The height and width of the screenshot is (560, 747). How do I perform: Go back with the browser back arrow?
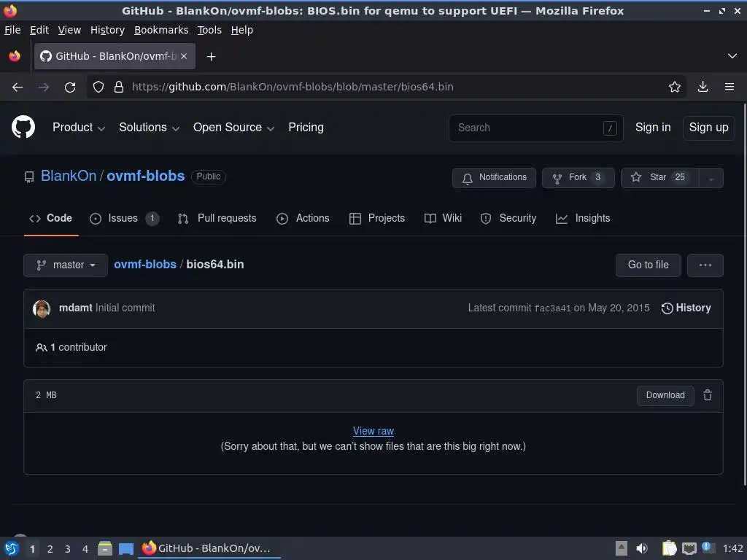coord(18,87)
